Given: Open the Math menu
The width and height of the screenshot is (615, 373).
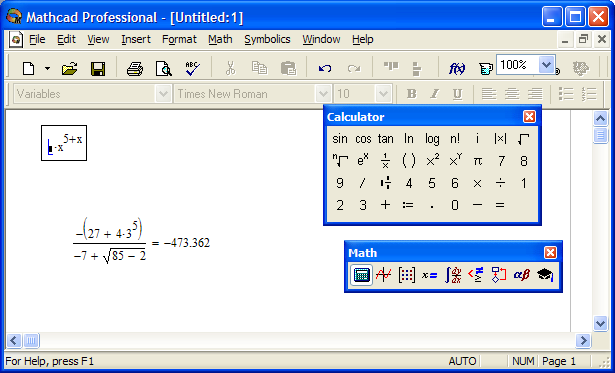Looking at the screenshot, I should (x=220, y=39).
